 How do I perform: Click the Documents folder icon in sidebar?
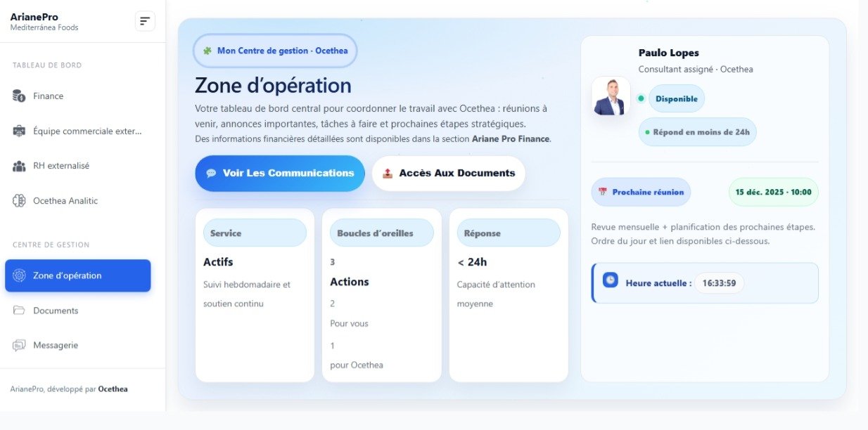coord(19,311)
